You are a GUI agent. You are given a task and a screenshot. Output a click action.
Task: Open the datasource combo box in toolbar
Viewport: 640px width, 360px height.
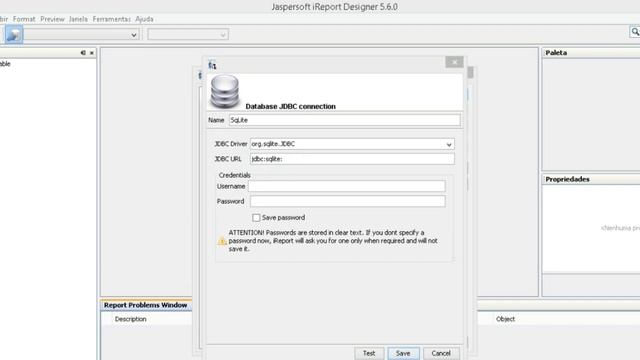pyautogui.click(x=82, y=35)
